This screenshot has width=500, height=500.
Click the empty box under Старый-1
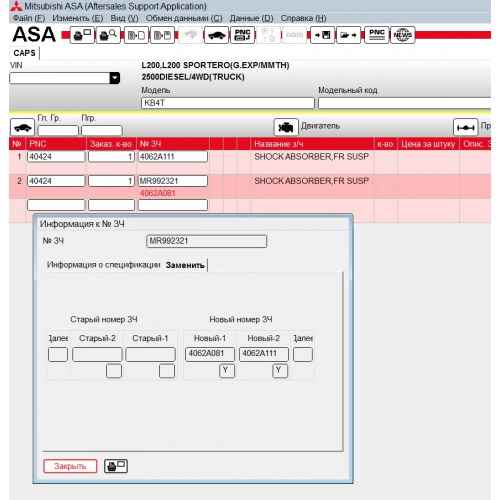pos(167,371)
